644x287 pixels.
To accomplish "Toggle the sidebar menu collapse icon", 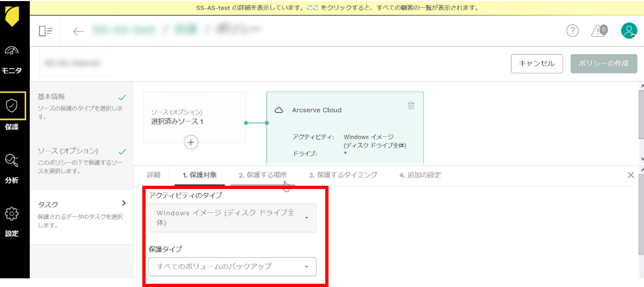I will pos(45,31).
